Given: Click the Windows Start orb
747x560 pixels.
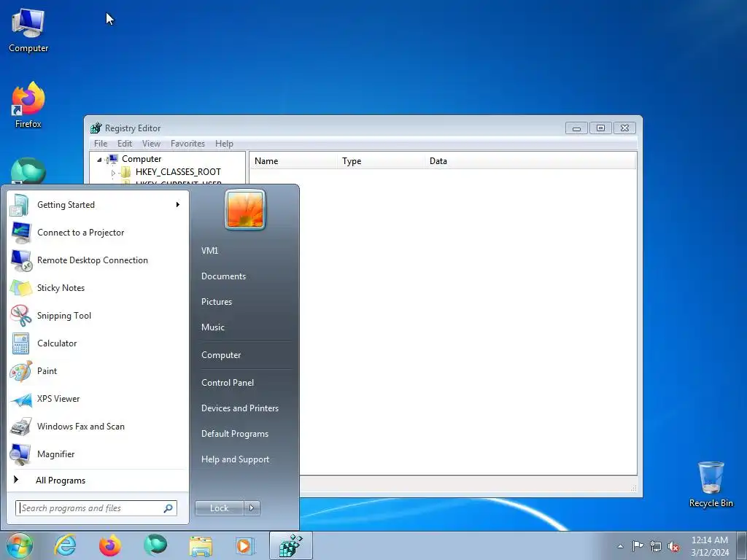Looking at the screenshot, I should click(20, 545).
